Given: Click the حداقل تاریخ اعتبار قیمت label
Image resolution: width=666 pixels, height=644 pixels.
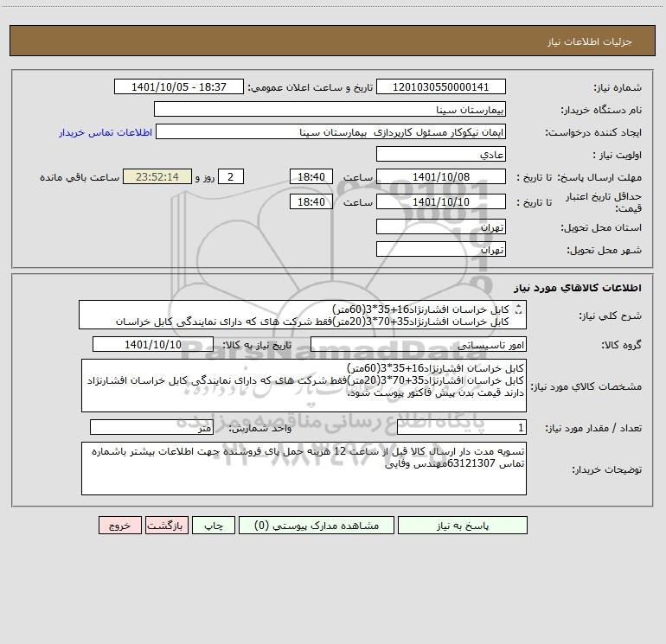Looking at the screenshot, I should [x=604, y=202].
